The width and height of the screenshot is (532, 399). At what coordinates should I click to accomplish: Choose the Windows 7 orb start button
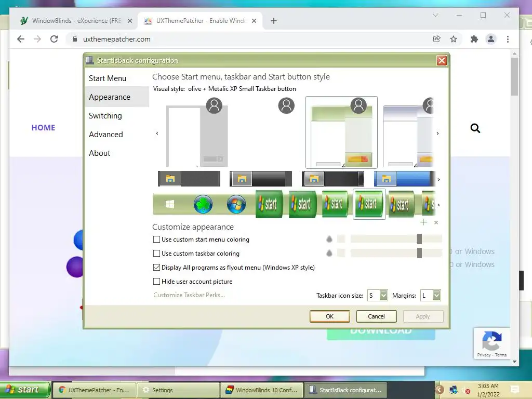pyautogui.click(x=236, y=204)
